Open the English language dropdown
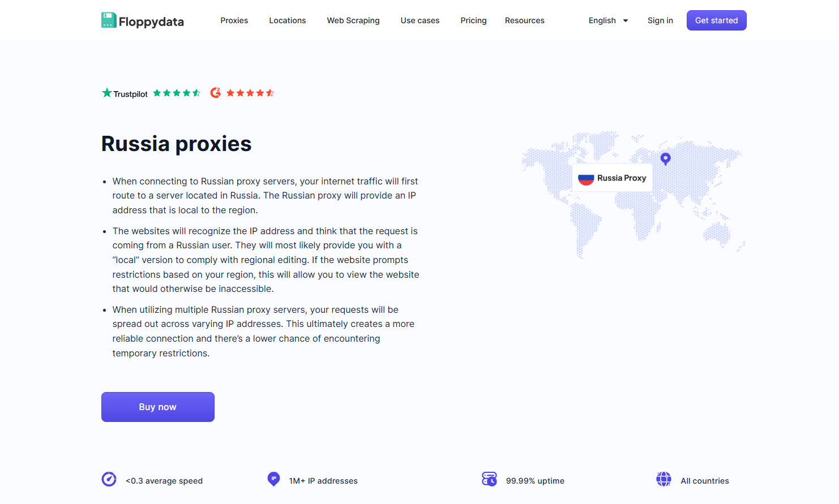 tap(607, 20)
